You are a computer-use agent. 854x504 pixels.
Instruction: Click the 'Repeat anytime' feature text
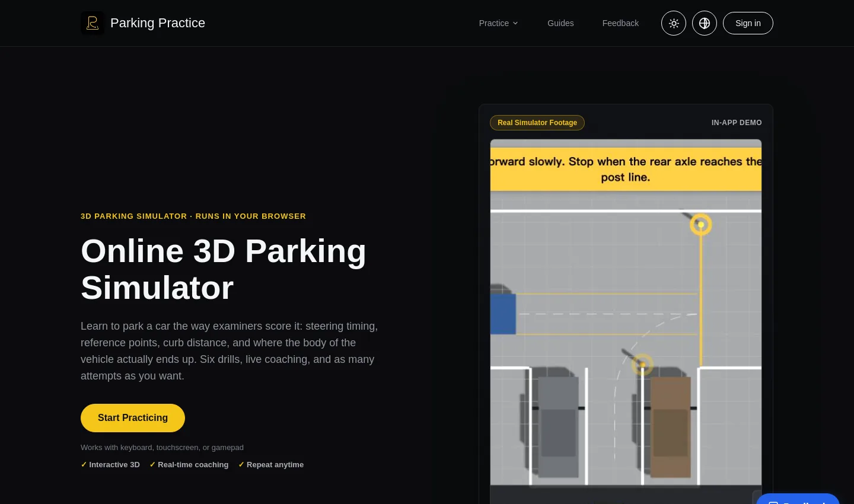275,465
